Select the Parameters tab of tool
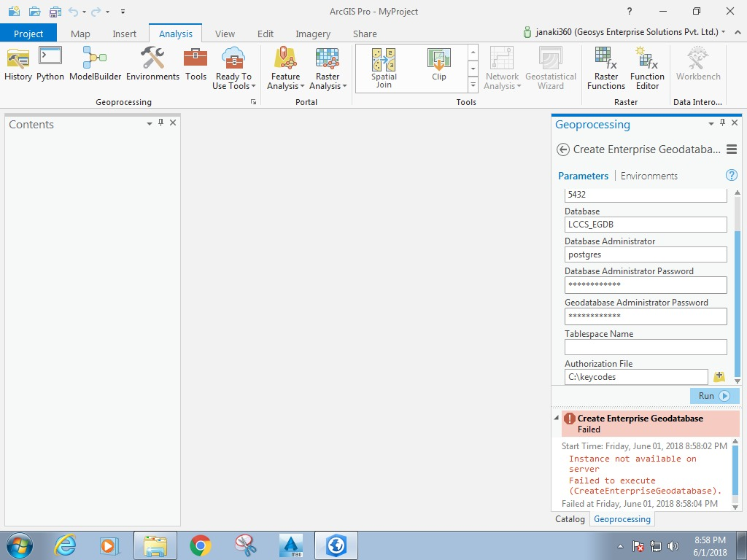 [583, 176]
